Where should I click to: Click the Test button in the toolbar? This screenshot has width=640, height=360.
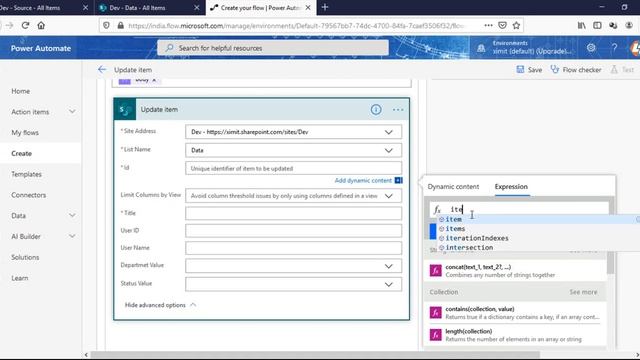622,70
